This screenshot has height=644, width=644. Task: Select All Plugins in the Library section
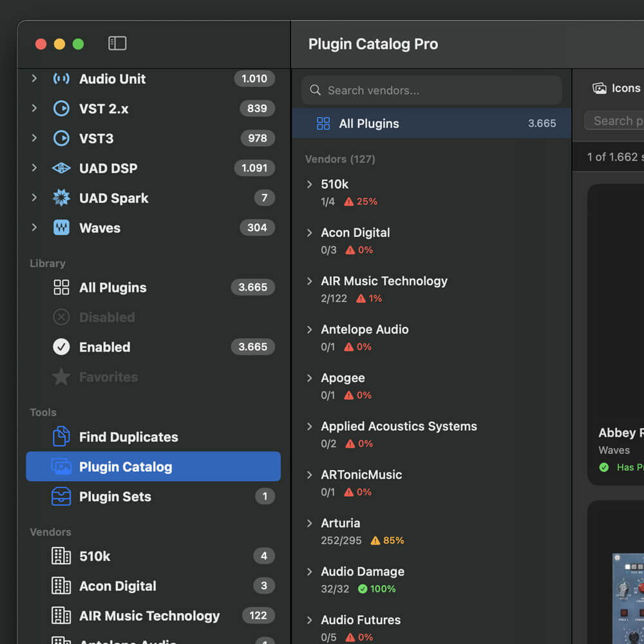(153, 287)
